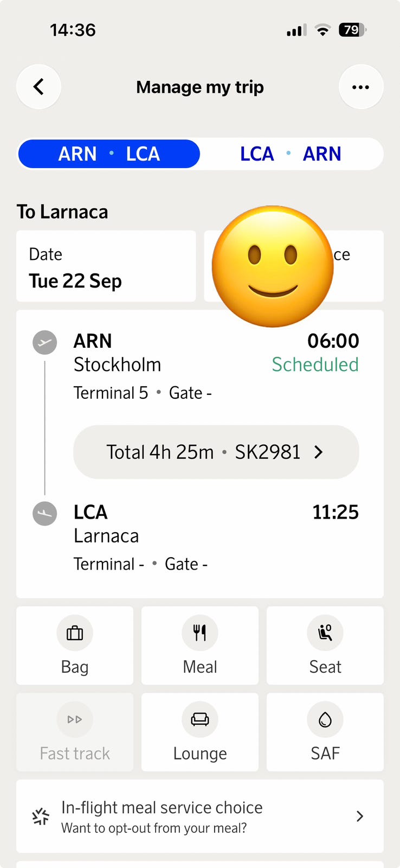Viewport: 400px width, 868px height.
Task: Tap the battery indicator in status bar
Action: coord(352,30)
